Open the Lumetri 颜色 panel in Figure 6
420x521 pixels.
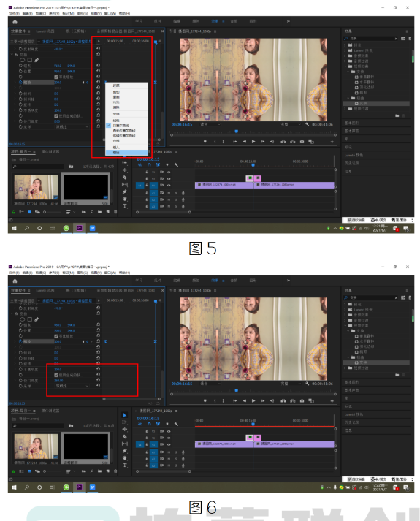click(x=354, y=414)
